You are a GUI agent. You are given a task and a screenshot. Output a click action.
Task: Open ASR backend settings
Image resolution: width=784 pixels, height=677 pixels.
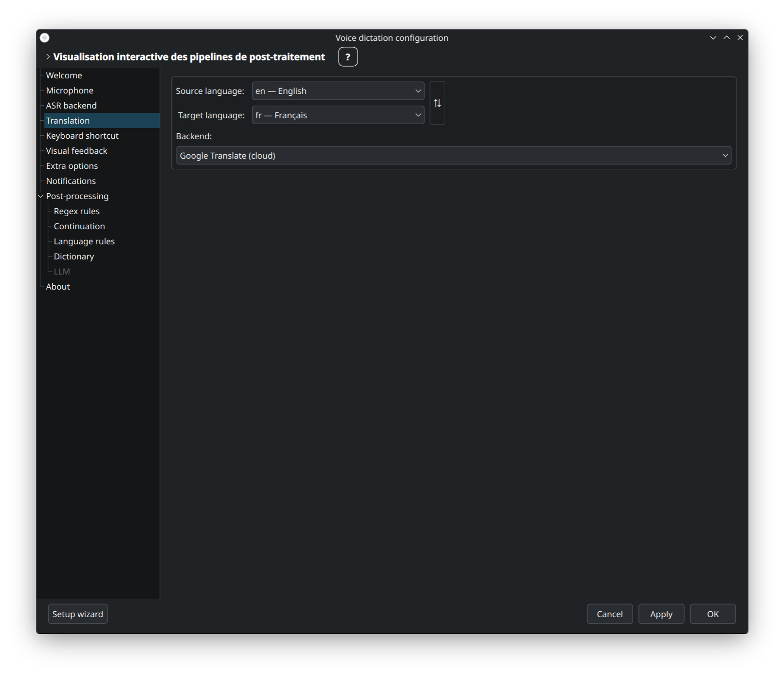(x=71, y=106)
